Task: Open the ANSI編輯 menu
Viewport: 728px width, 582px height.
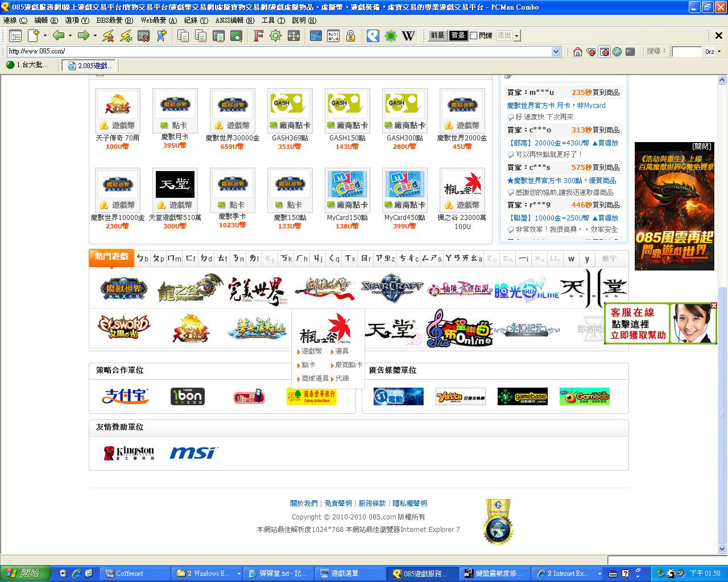Action: point(235,20)
